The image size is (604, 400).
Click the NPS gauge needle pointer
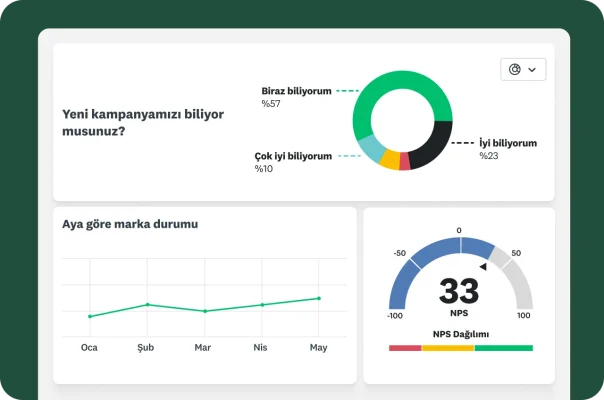pyautogui.click(x=483, y=266)
